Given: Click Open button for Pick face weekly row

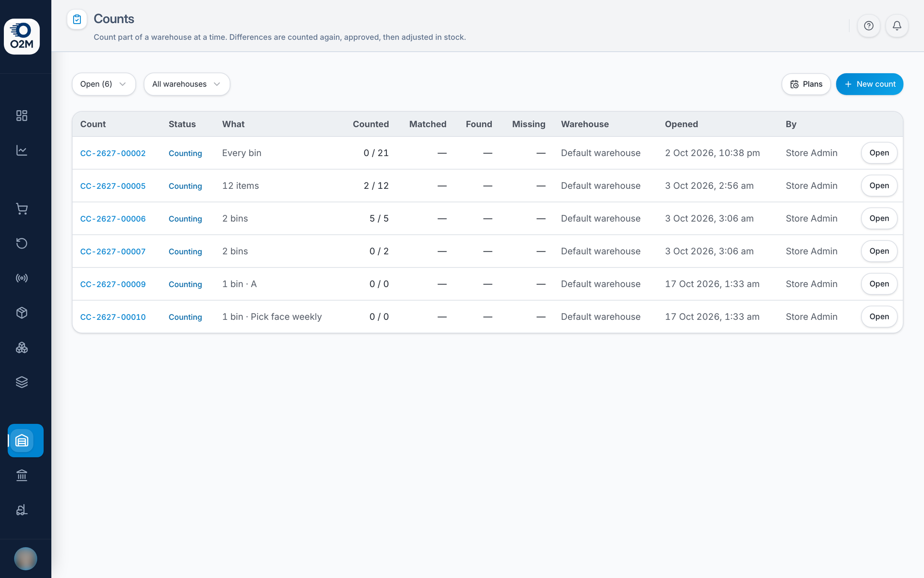Looking at the screenshot, I should (879, 317).
